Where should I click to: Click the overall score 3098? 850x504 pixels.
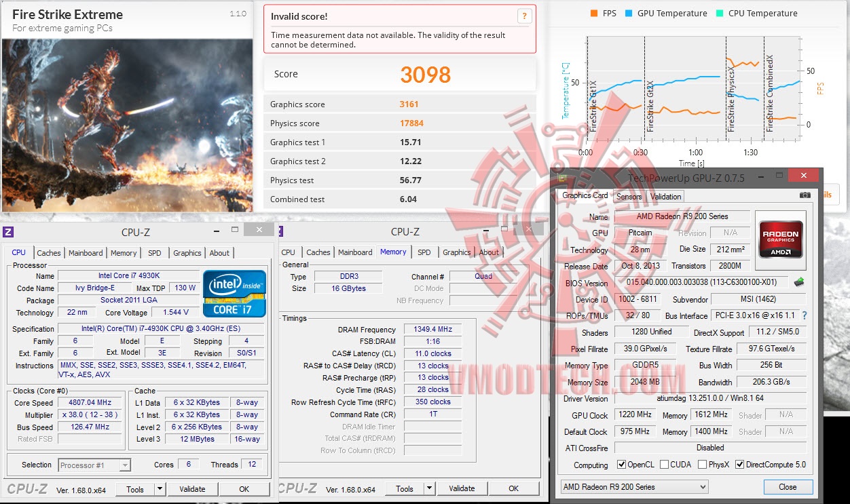[x=426, y=75]
